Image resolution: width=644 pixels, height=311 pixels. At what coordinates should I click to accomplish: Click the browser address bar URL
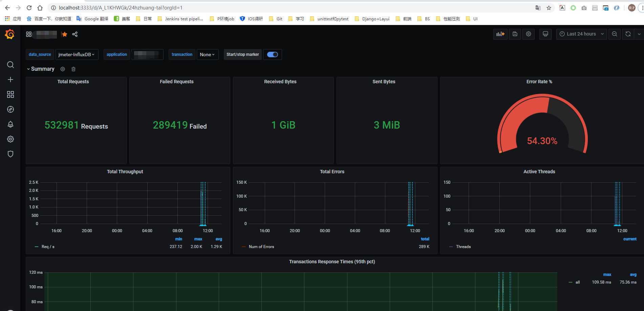pos(121,8)
